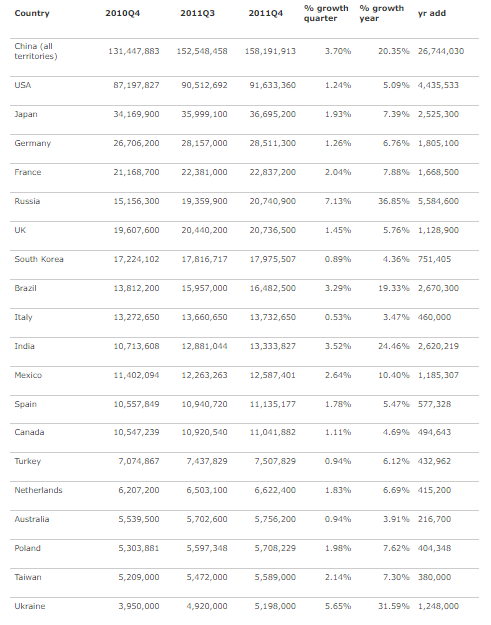
Task: Select the 2011Q4 column header
Action: click(265, 13)
